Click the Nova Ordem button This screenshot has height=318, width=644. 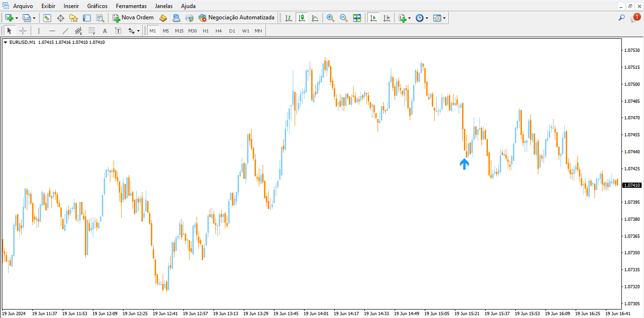[133, 18]
